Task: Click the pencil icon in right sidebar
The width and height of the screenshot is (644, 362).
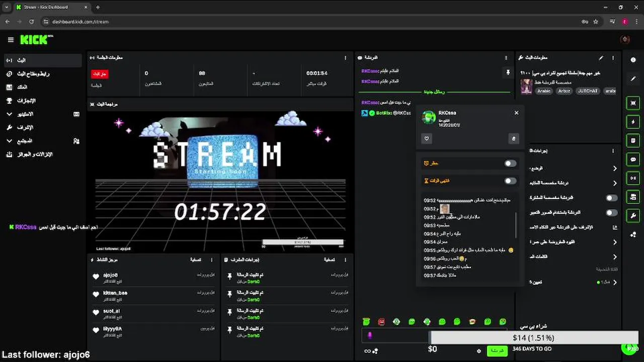Action: [633, 79]
